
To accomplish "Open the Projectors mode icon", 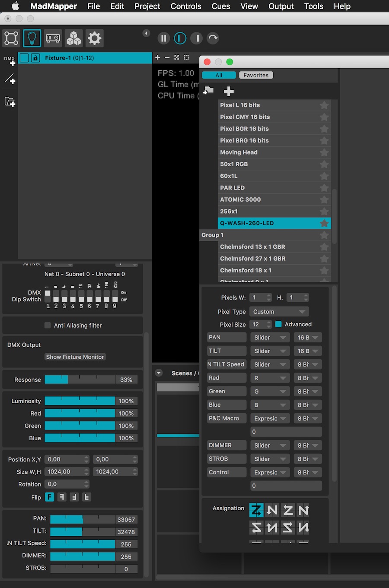I will pyautogui.click(x=53, y=38).
